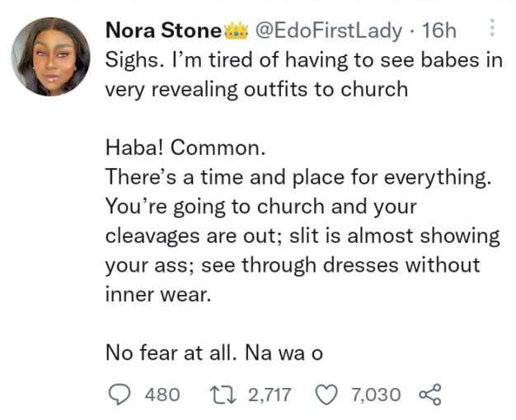The image size is (516, 420).
Task: Click the 'cleavages are out' text line
Action: [x=302, y=236]
